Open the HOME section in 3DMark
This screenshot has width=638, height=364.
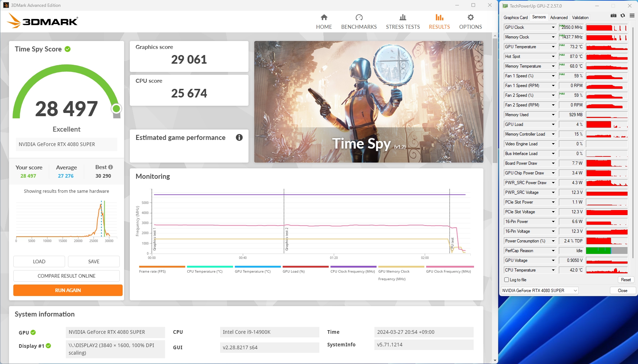tap(324, 22)
